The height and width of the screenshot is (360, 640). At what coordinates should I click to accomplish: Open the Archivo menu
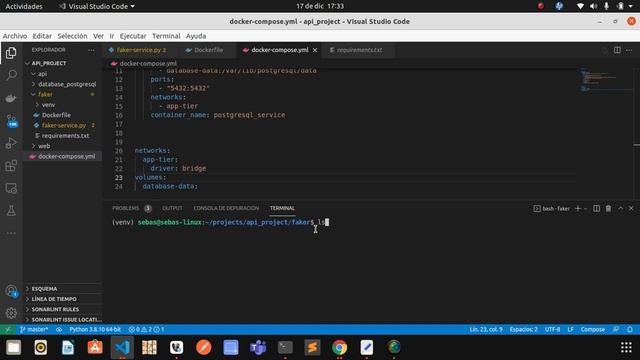15,36
